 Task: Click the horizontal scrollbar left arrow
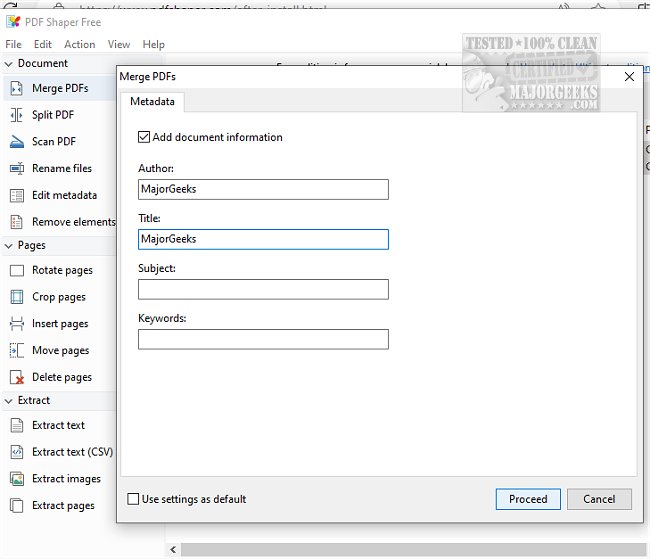tap(173, 550)
